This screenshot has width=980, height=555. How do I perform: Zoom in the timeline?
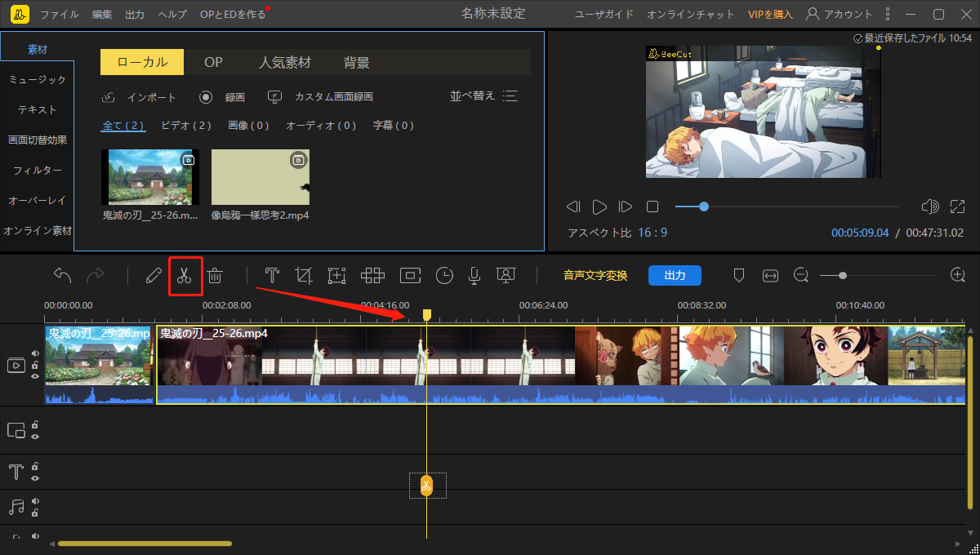pos(958,276)
